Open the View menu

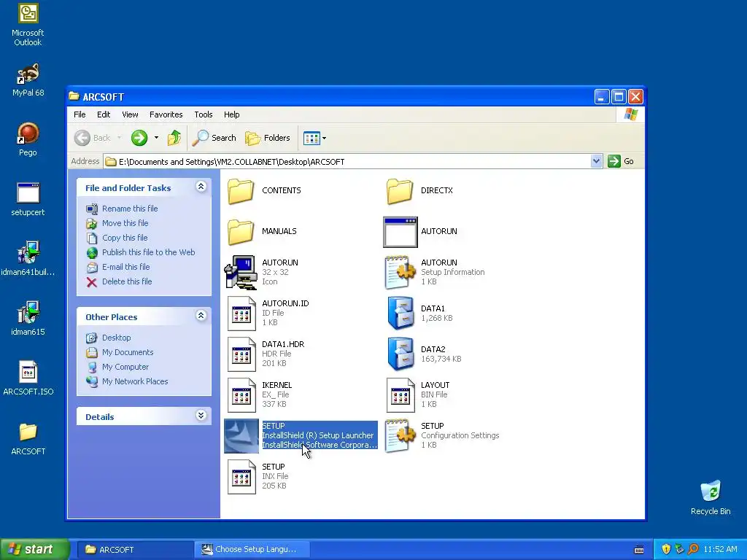click(x=130, y=114)
